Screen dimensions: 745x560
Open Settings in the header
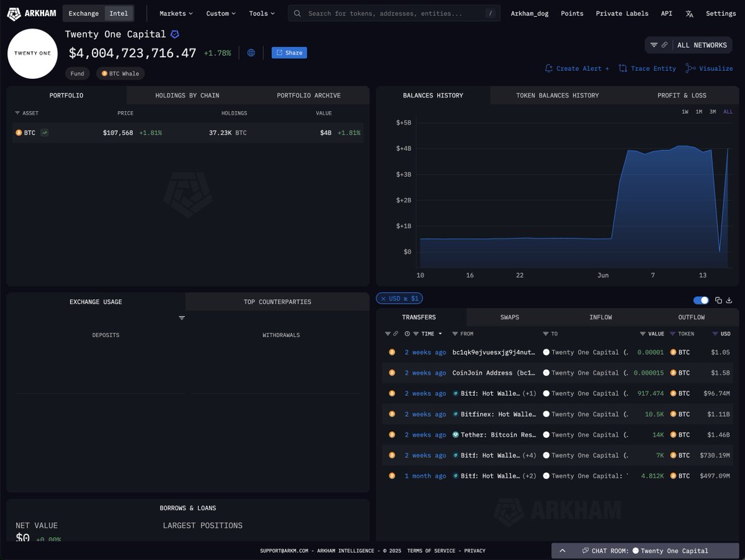[721, 13]
